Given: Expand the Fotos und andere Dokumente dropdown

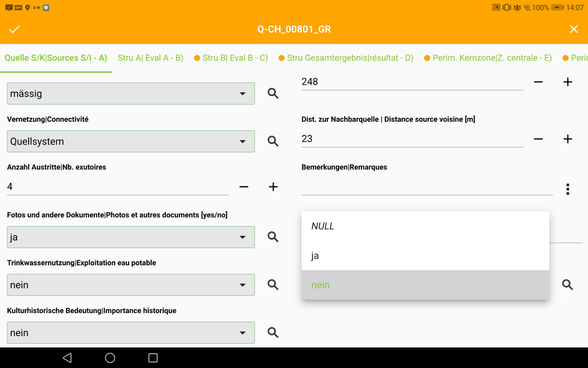Looking at the screenshot, I should click(131, 237).
